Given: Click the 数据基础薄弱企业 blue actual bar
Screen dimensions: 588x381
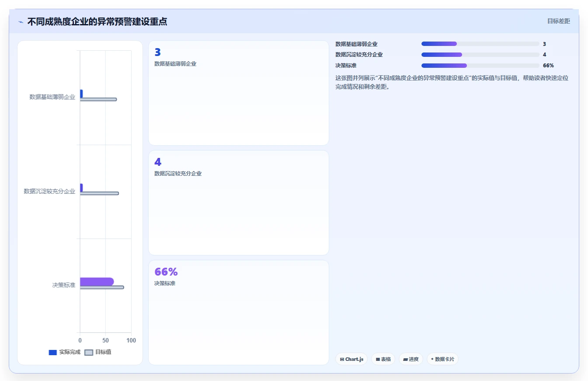Looking at the screenshot, I should pyautogui.click(x=81, y=93).
